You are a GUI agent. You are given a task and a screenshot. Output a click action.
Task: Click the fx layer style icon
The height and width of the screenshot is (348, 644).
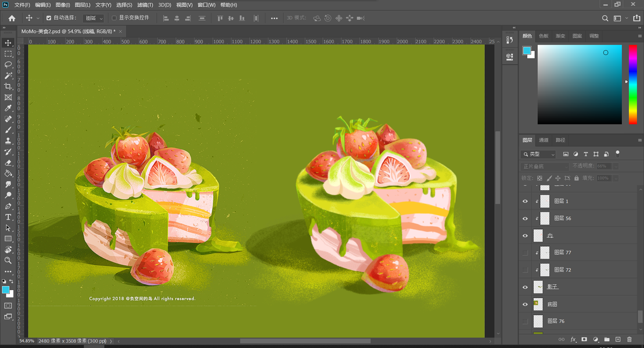point(573,339)
